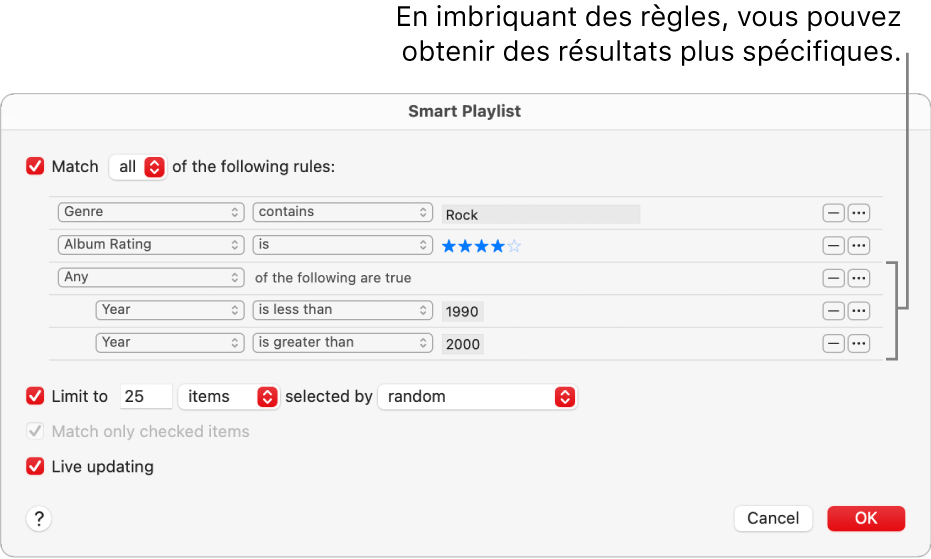Uncheck Live updating
This screenshot has width=931, height=559.
click(x=36, y=466)
